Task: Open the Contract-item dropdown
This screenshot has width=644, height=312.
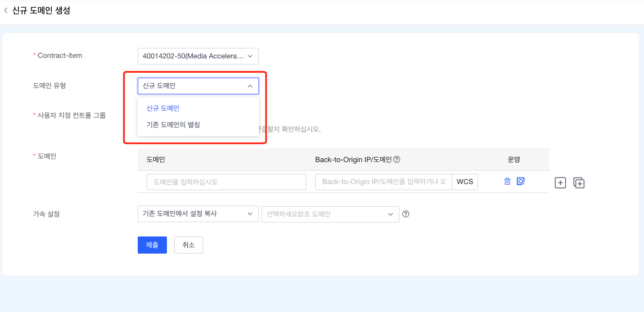Action: tap(198, 56)
